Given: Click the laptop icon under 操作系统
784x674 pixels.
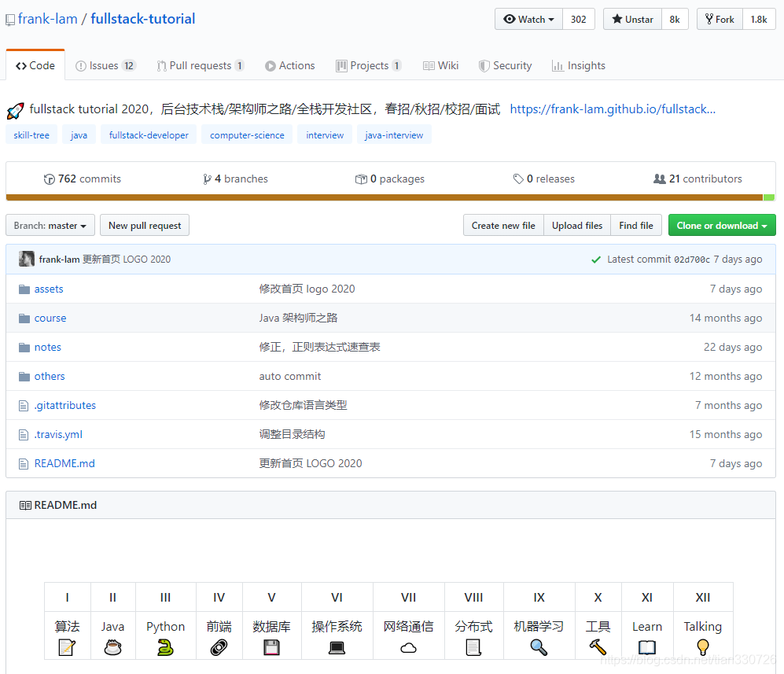Looking at the screenshot, I should pos(337,647).
